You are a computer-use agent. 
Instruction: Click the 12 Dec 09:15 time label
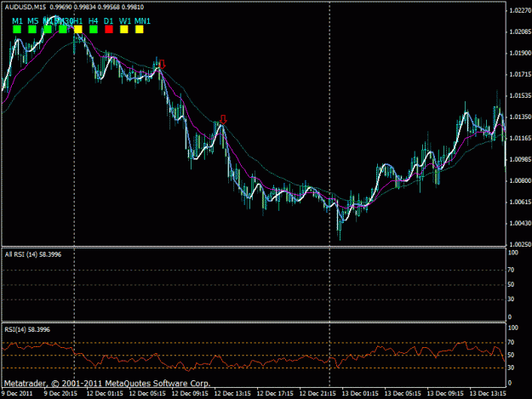tap(190, 394)
